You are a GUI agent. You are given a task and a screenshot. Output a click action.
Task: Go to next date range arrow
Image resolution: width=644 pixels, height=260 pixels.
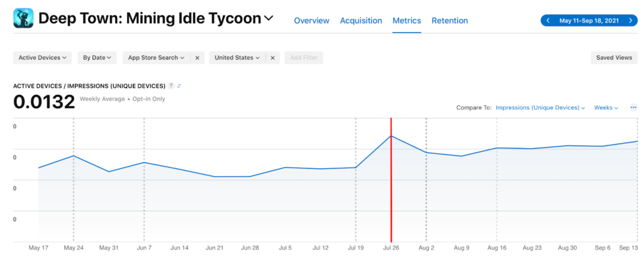click(x=631, y=21)
